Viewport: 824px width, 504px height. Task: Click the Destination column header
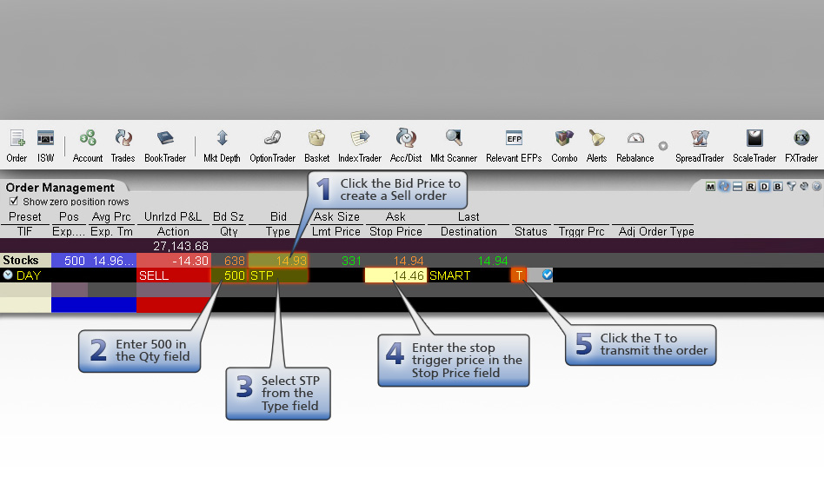[x=468, y=231]
